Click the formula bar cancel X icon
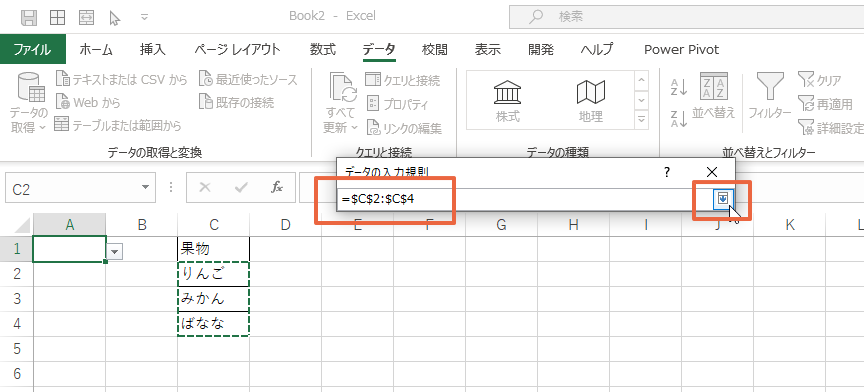This screenshot has width=864, height=392. click(205, 187)
